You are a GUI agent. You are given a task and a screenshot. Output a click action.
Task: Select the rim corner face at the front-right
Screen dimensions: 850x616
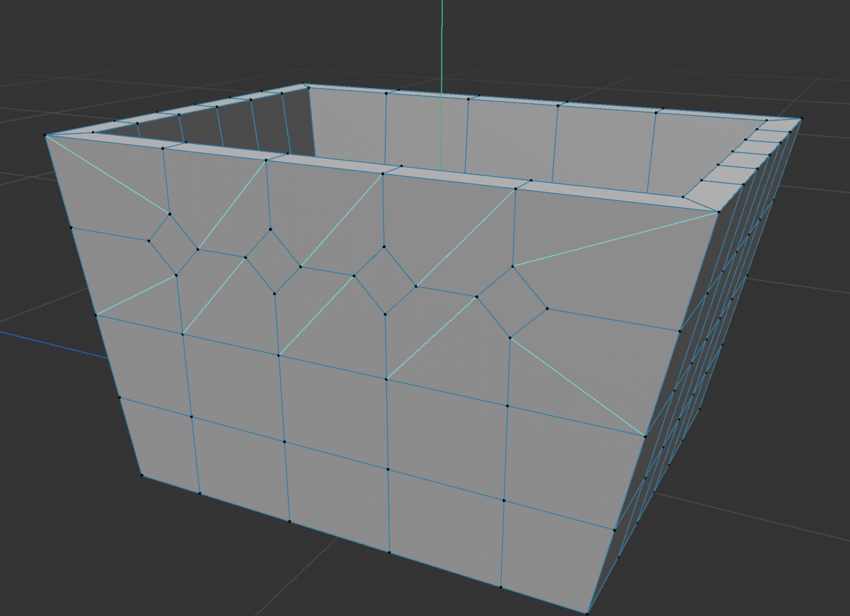coord(706,194)
